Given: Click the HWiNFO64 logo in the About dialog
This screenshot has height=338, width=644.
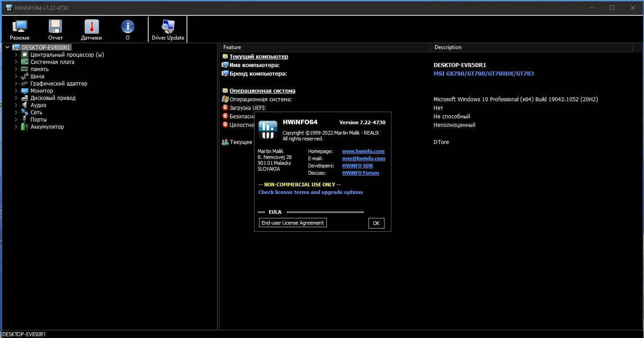Looking at the screenshot, I should click(268, 130).
